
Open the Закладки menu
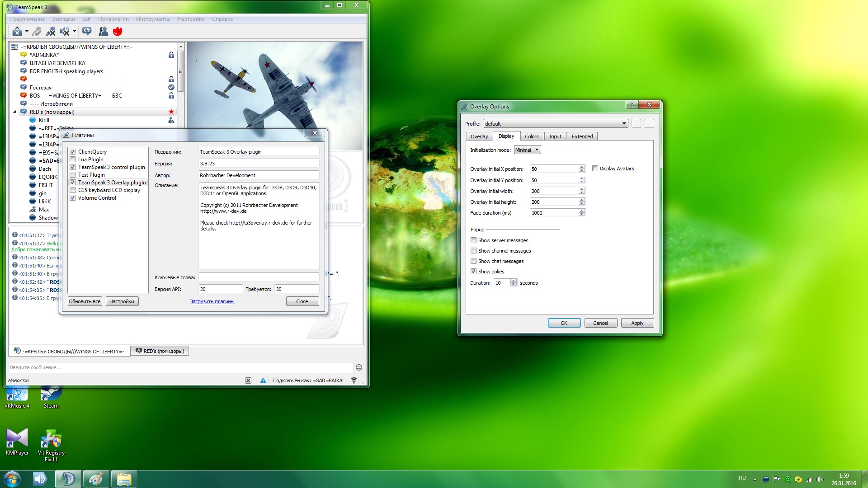click(63, 19)
